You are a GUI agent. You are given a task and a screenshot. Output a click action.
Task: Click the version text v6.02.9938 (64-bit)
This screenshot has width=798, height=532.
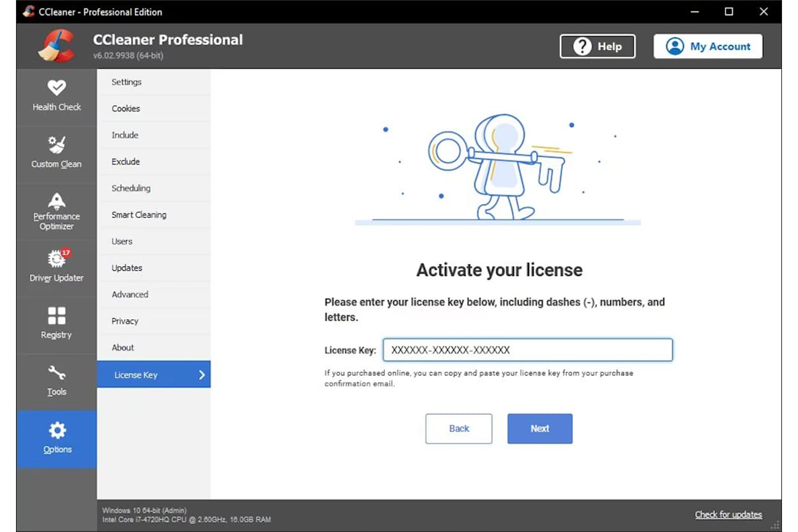128,56
